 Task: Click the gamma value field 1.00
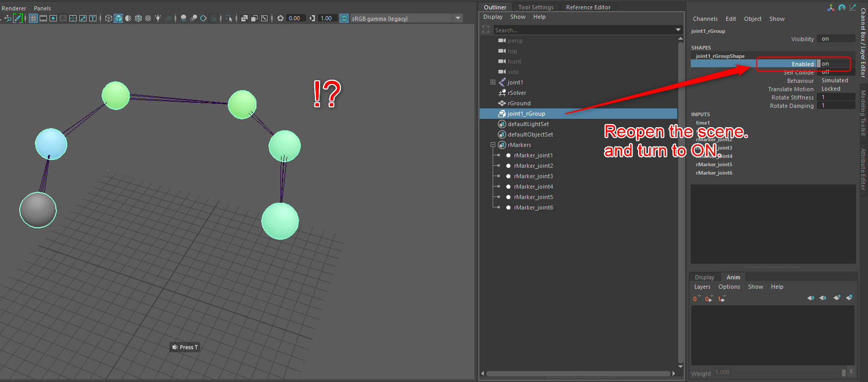point(328,18)
